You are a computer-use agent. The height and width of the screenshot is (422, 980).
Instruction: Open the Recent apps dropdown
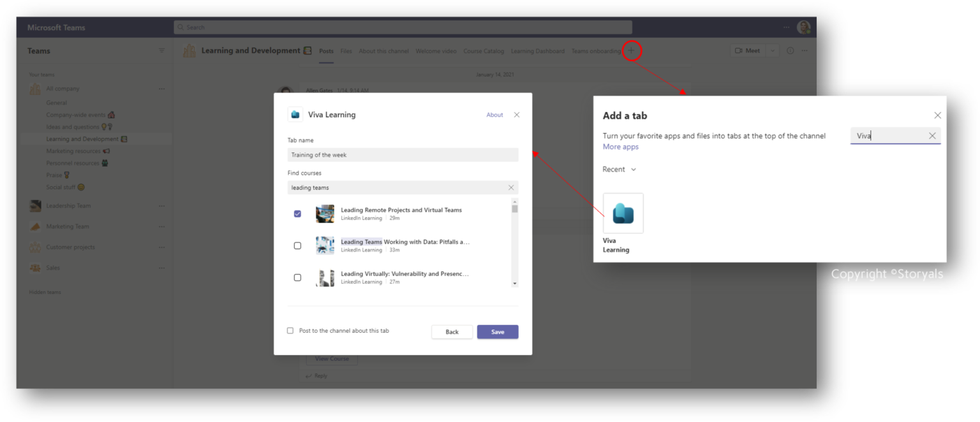pyautogui.click(x=618, y=169)
